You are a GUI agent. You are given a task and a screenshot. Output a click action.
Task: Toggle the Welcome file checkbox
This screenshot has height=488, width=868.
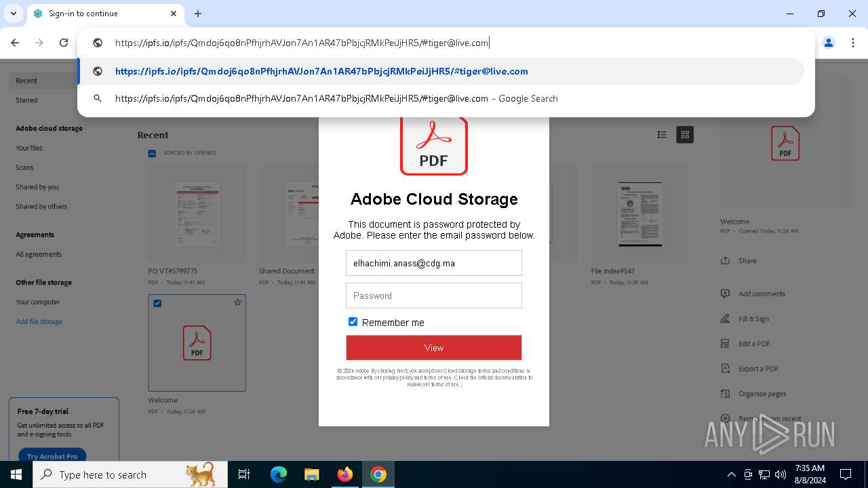click(x=157, y=303)
